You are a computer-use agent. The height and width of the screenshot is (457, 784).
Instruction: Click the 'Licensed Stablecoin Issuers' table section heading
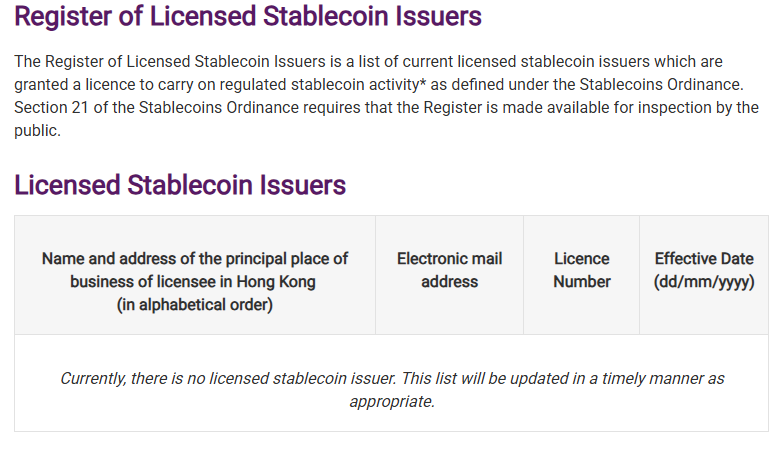[180, 185]
